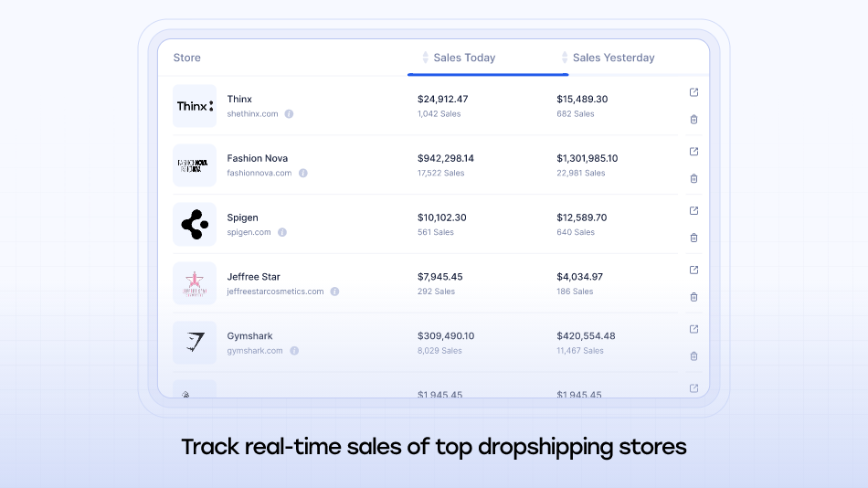868x488 pixels.
Task: Click the Jeffree Star logo thumbnail
Action: coord(195,283)
